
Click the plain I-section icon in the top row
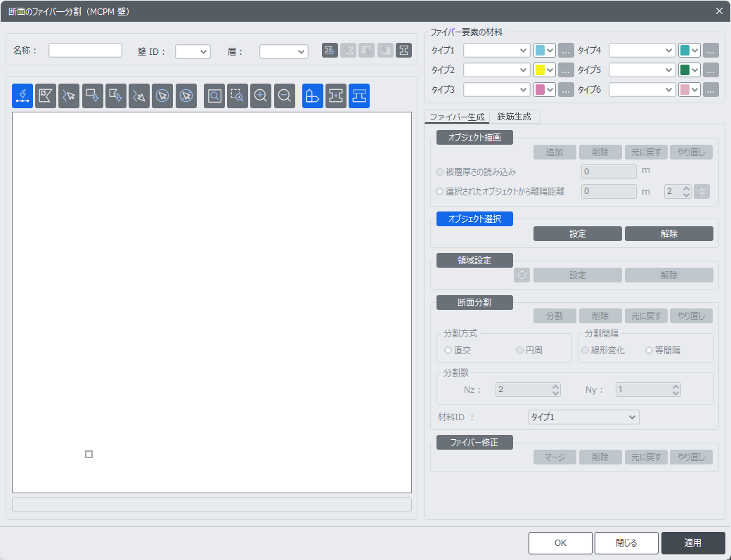point(403,51)
